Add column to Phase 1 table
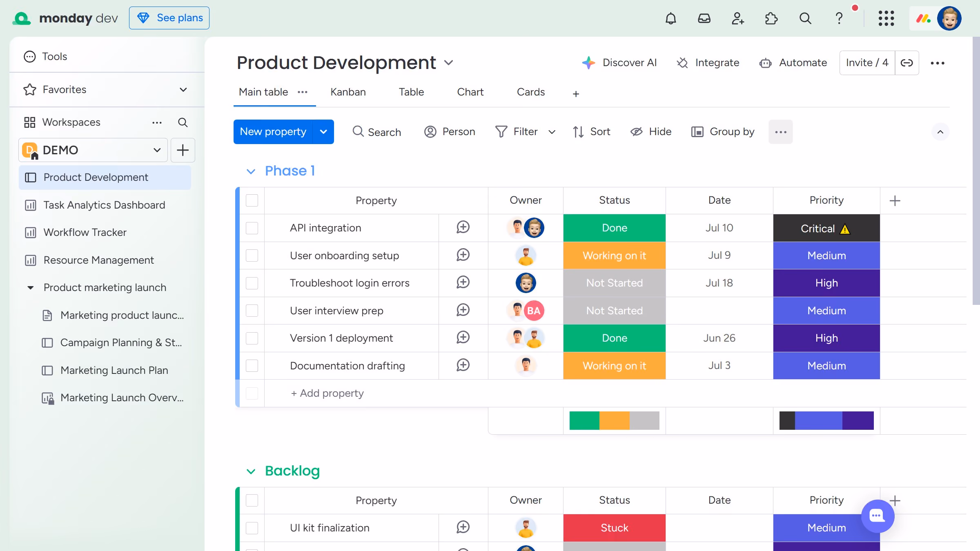980x551 pixels. pyautogui.click(x=895, y=201)
